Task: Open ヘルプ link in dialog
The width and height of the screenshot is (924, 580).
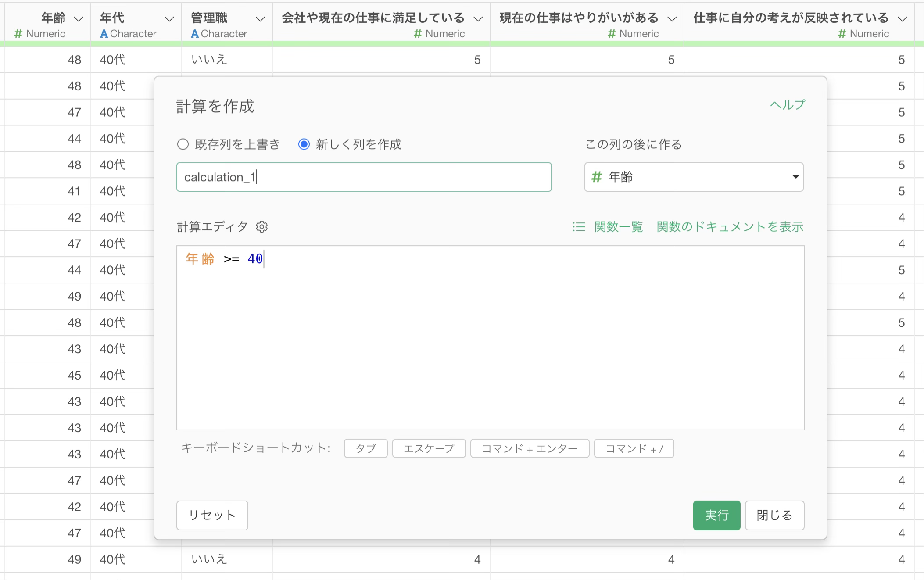Action: point(788,105)
